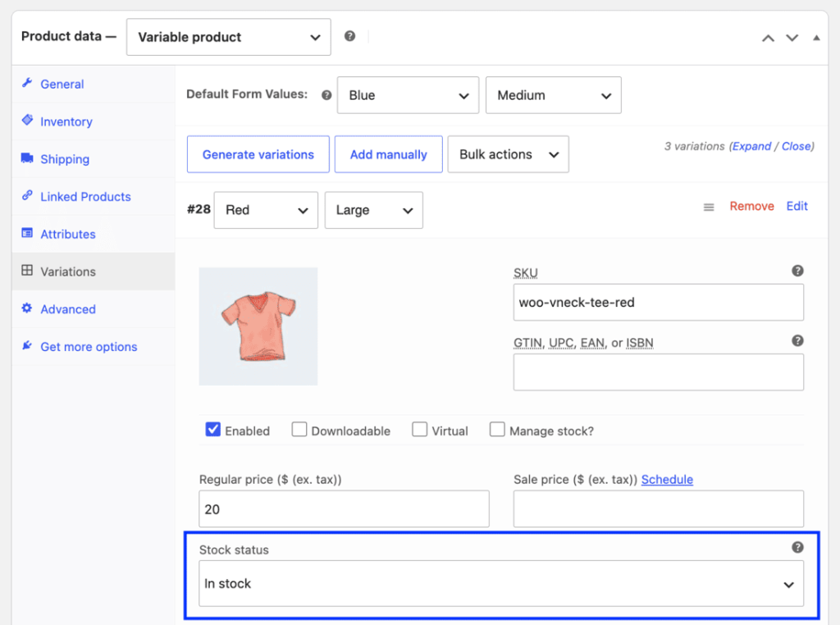Click the Stock status help icon
The width and height of the screenshot is (840, 625).
click(x=797, y=547)
